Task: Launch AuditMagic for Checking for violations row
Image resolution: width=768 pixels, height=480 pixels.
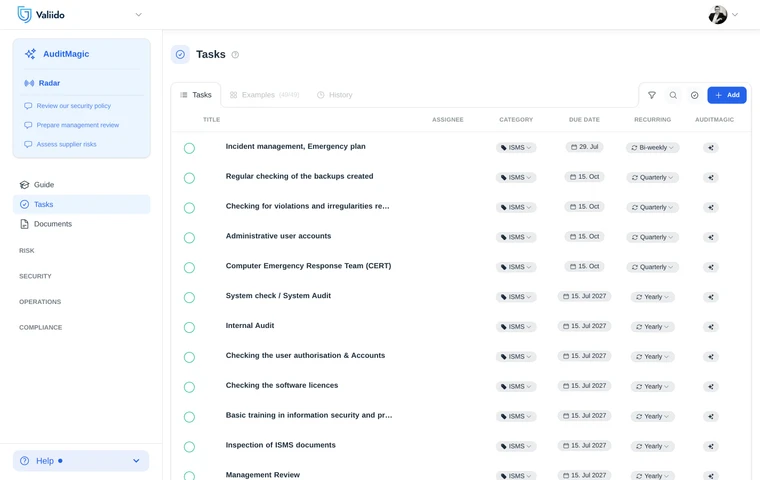Action: pos(711,207)
